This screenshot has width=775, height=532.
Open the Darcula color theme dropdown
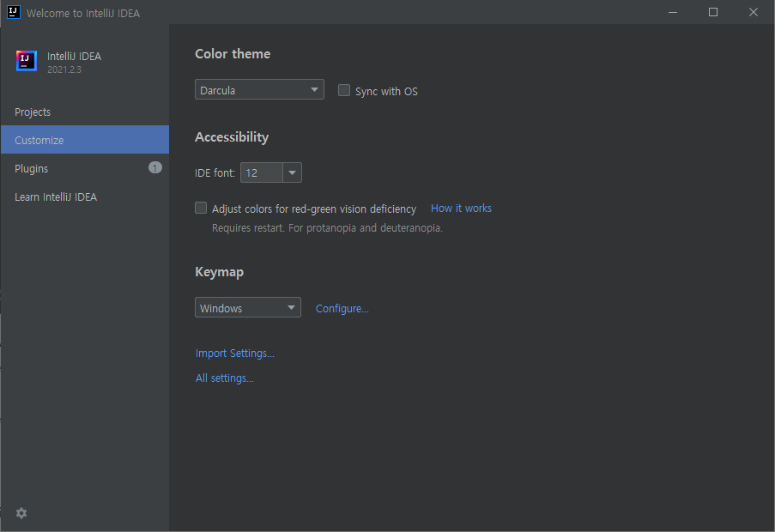pos(259,89)
